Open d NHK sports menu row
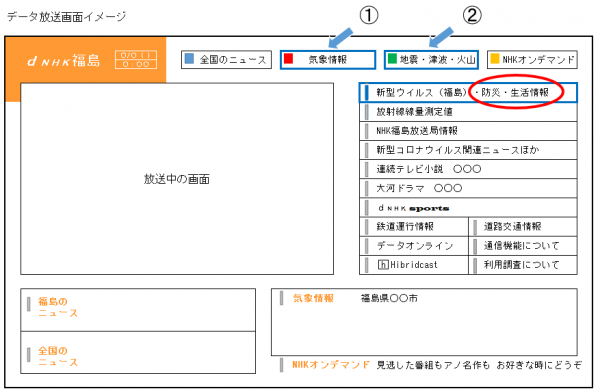 point(468,208)
